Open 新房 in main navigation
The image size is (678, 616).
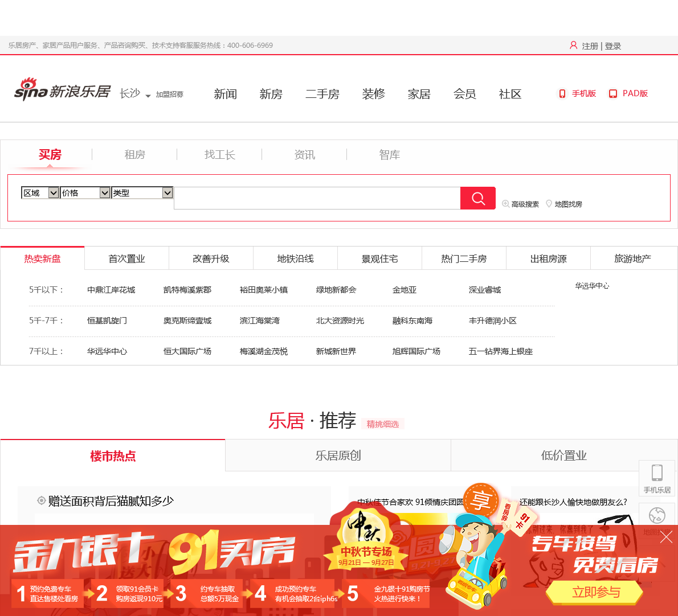tap(271, 94)
